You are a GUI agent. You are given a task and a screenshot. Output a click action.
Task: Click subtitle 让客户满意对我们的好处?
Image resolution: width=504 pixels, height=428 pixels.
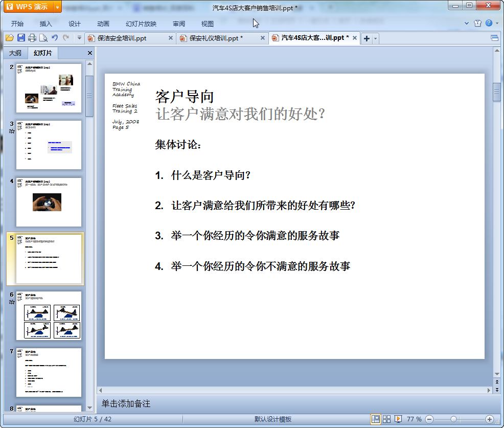click(x=240, y=114)
